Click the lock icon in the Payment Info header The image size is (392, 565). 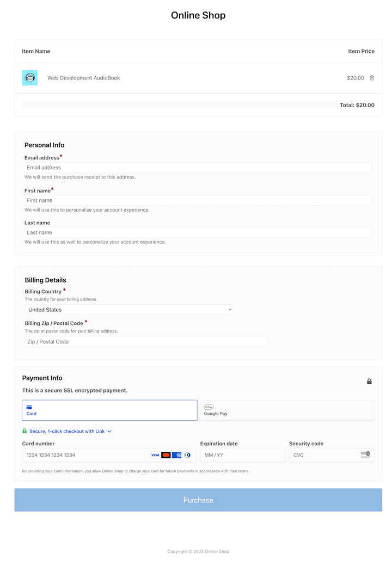click(x=369, y=381)
